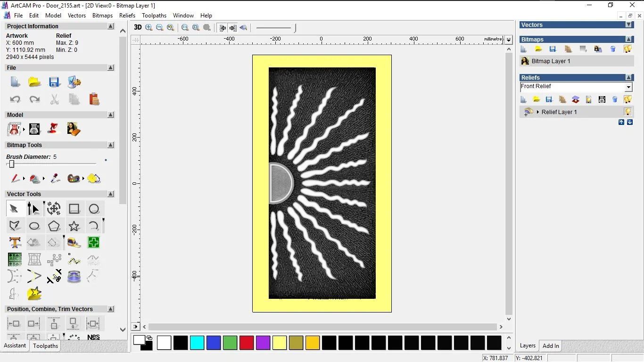The height and width of the screenshot is (362, 644).
Task: Select the Create Ellipse vector tool
Action: click(x=34, y=226)
